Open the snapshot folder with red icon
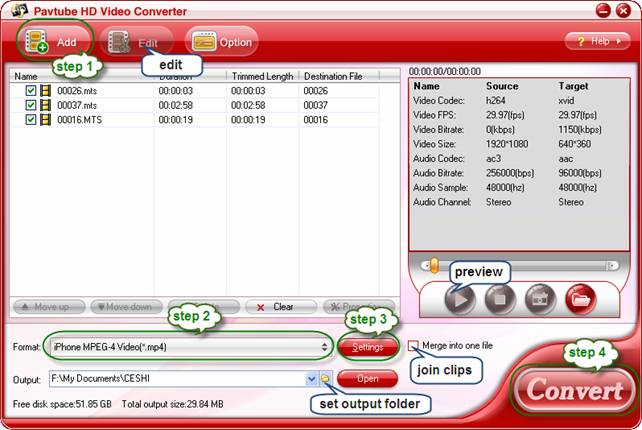642x430 pixels. coord(581,300)
